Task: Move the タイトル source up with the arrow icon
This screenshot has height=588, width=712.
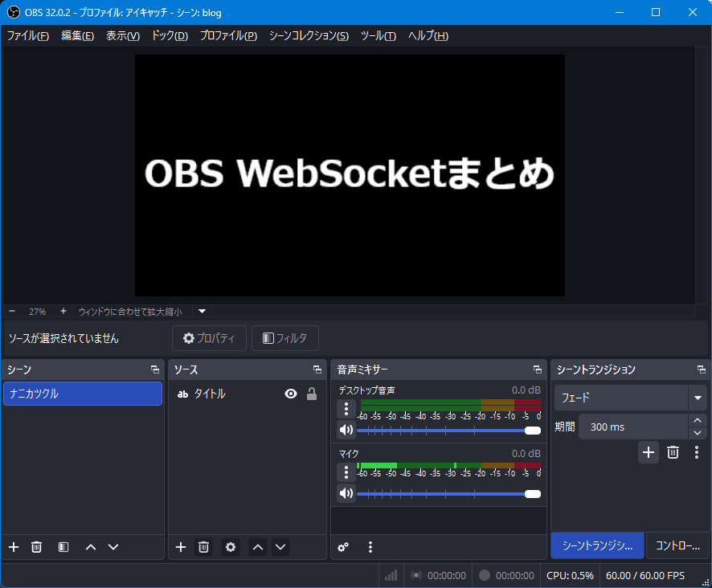Action: pos(257,547)
